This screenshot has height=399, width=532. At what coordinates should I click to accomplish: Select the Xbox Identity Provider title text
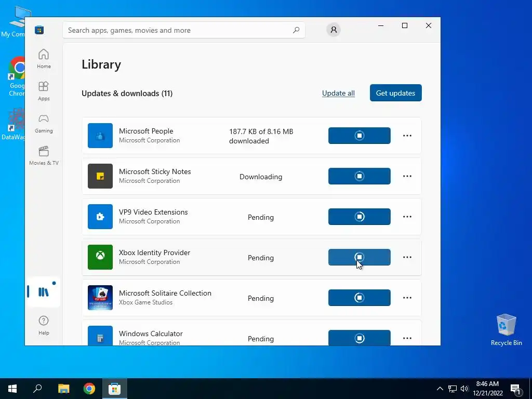(154, 252)
